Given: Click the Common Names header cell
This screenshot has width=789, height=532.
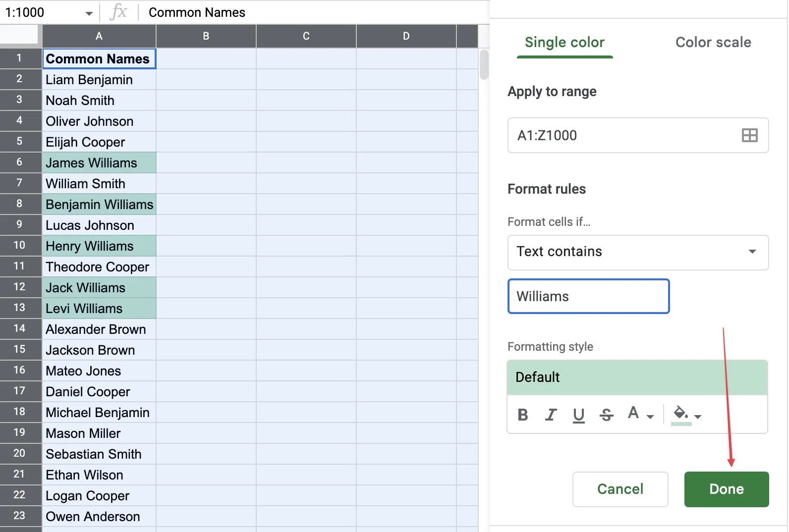Looking at the screenshot, I should (99, 58).
